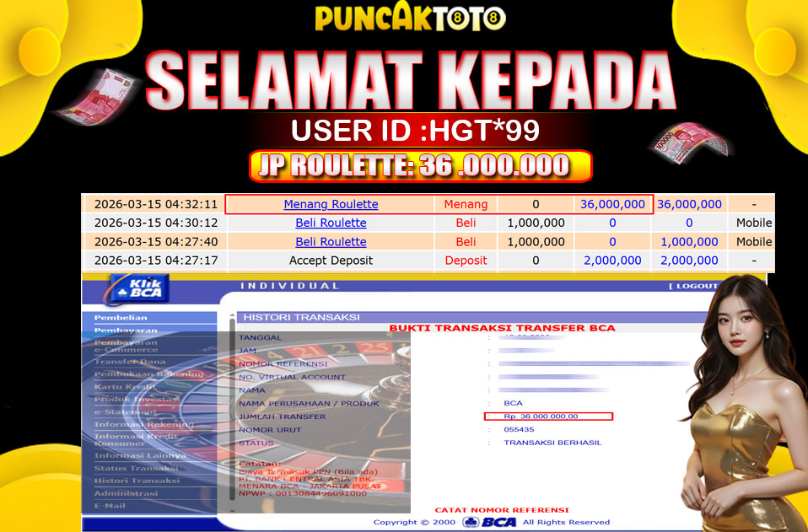This screenshot has height=532, width=808.
Task: Click the NOMOR REFERENSI label
Action: [x=283, y=363]
